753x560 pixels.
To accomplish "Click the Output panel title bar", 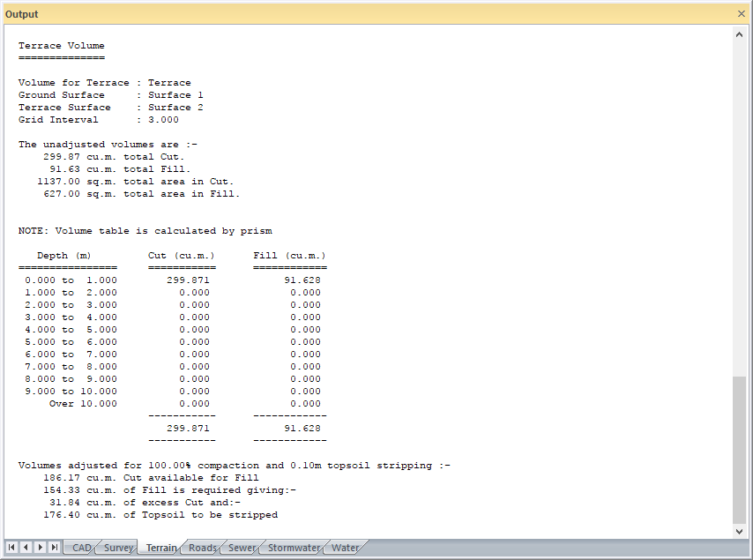I will (353, 14).
